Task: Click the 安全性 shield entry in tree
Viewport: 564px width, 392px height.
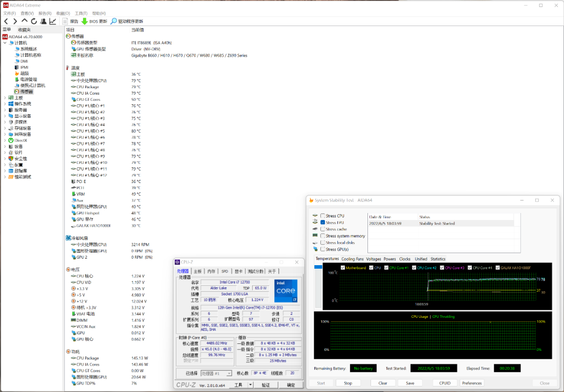Action: tap(18, 158)
